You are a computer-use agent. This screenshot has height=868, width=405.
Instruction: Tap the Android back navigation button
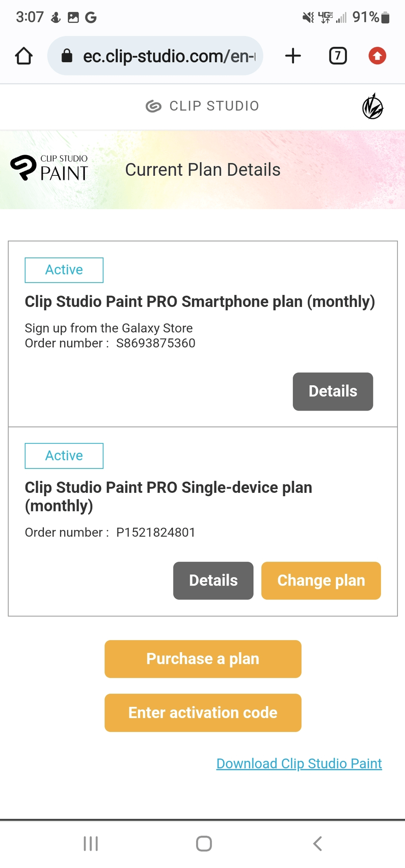click(x=317, y=844)
